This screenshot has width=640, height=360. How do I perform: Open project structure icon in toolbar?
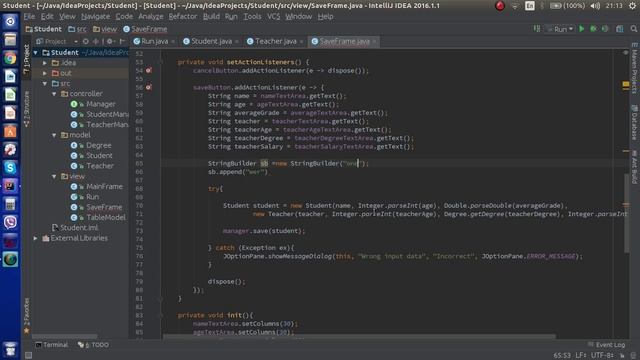tap(620, 29)
